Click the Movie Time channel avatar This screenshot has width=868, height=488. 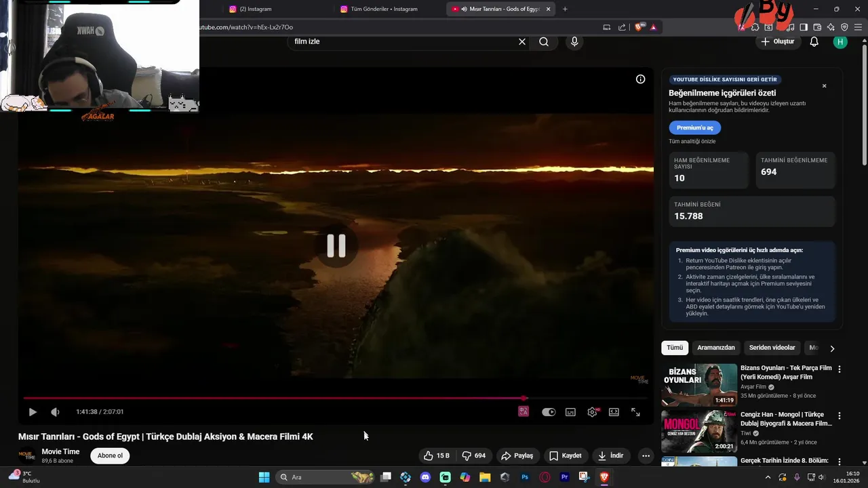tap(26, 455)
